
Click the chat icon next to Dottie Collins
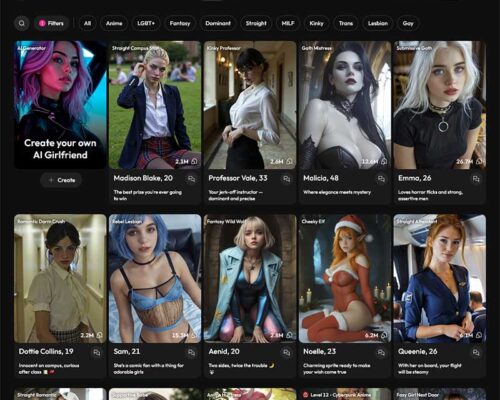point(97,352)
